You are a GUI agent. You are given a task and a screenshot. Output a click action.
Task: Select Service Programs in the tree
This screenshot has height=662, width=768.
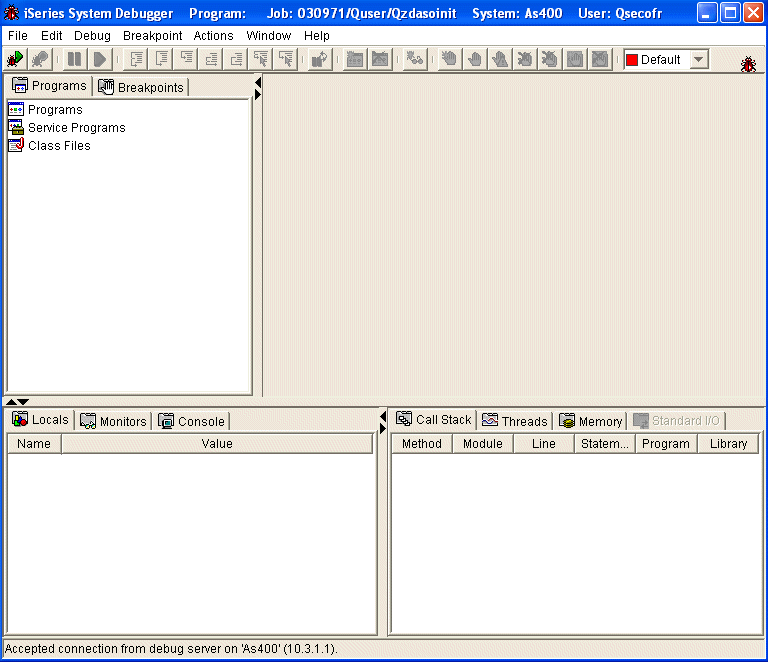[67, 128]
